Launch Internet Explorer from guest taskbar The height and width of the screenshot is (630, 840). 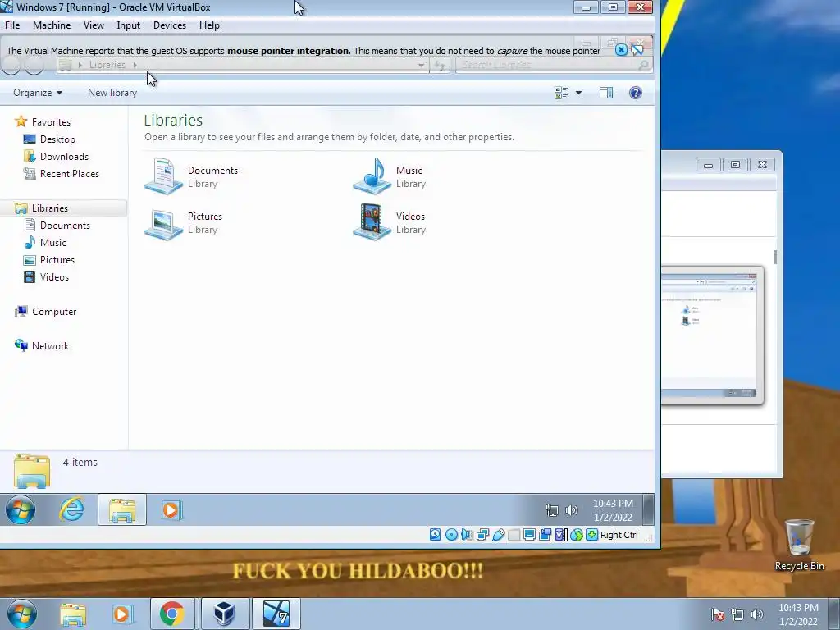click(72, 509)
